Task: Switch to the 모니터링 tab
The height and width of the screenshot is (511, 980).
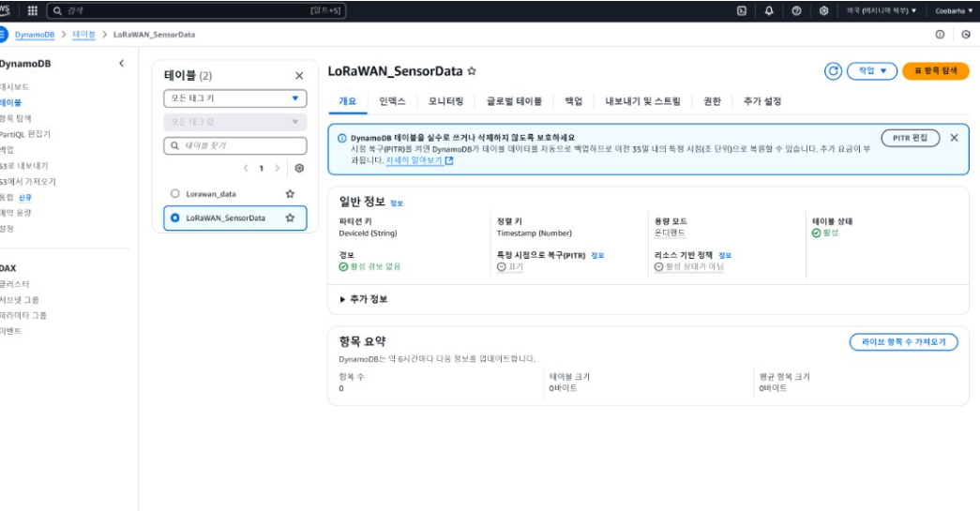Action: pos(445,101)
